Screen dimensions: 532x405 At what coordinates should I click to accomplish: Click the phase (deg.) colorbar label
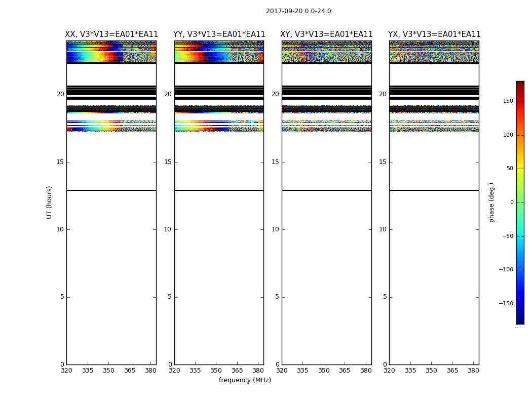coord(491,202)
